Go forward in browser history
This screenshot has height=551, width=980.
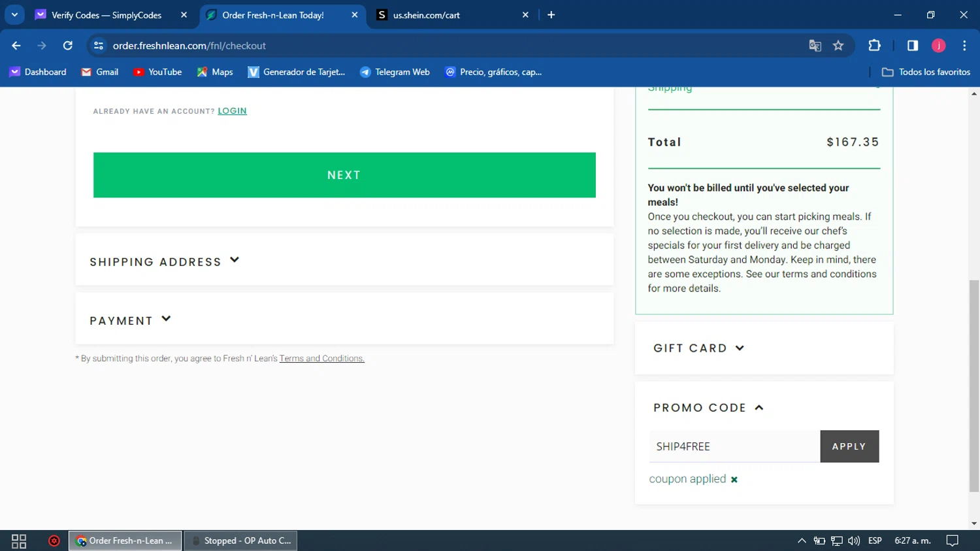(x=42, y=46)
